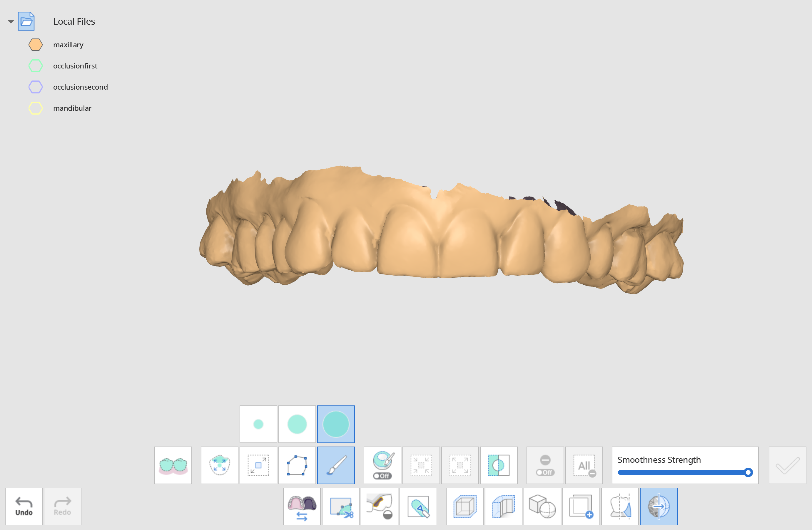Toggle the paint-on-surface Off switch

(x=382, y=465)
